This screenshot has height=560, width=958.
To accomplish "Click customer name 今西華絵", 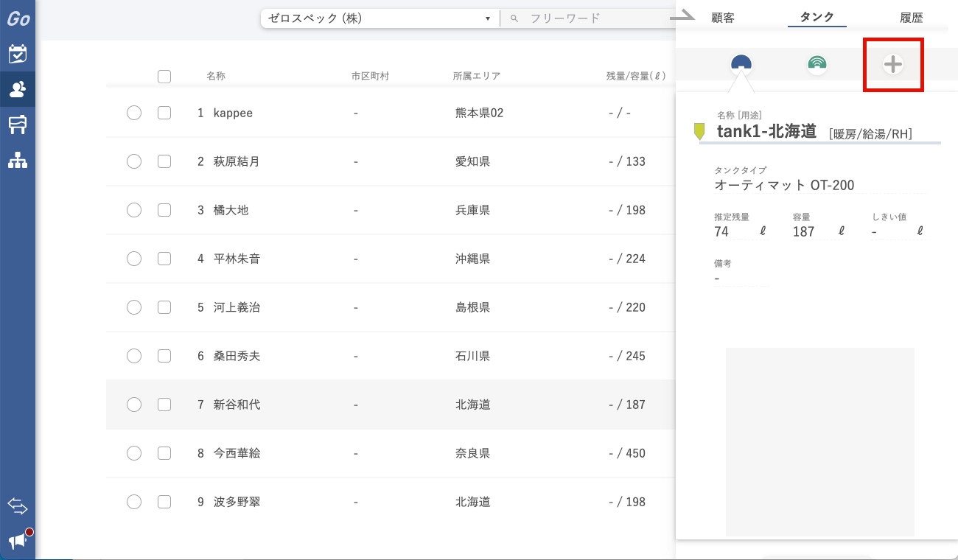I will coord(237,453).
